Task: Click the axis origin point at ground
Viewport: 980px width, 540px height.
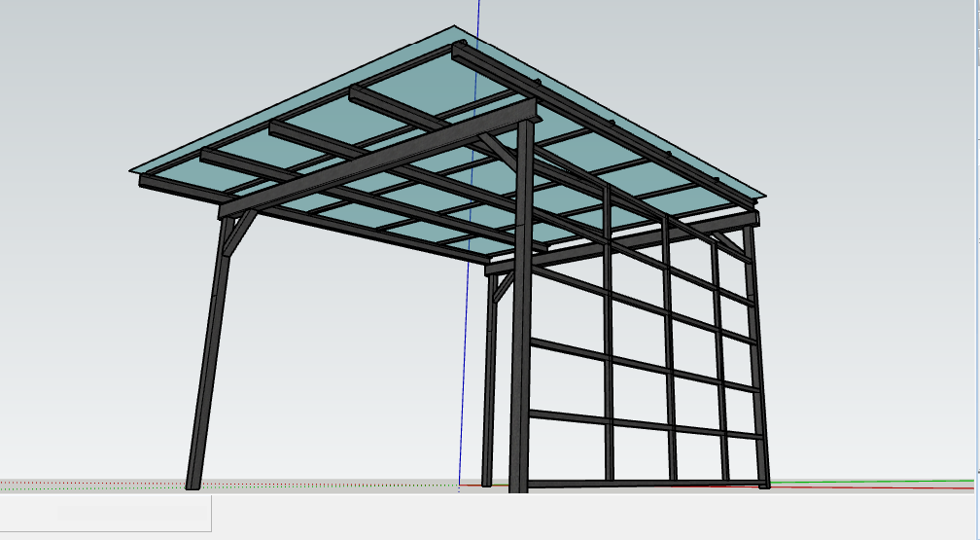Action: click(x=459, y=484)
